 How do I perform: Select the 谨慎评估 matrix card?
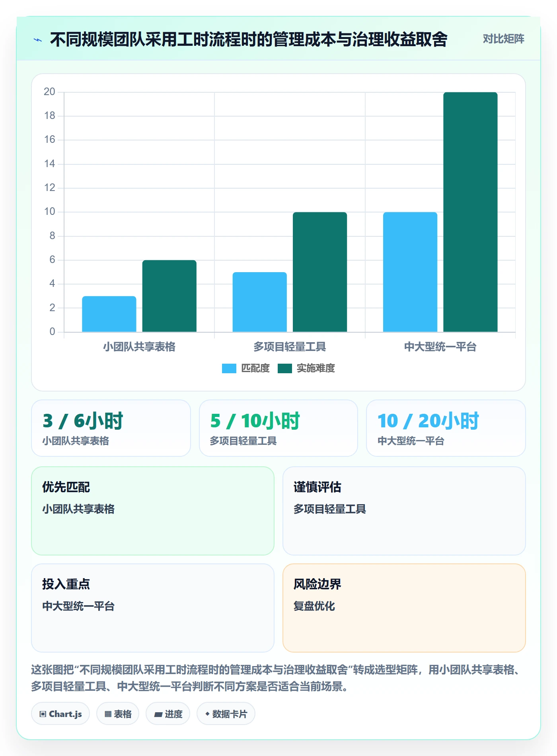pyautogui.click(x=404, y=511)
